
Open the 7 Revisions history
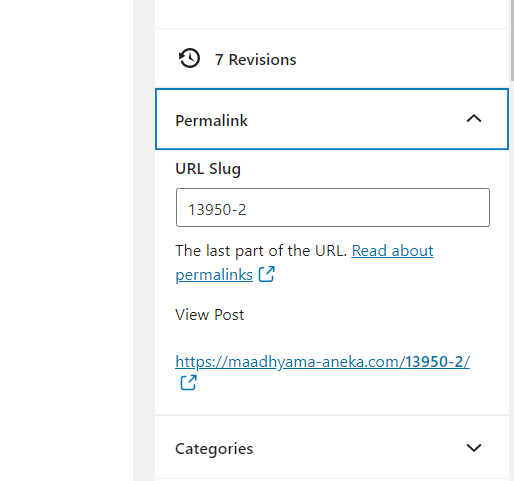point(255,60)
